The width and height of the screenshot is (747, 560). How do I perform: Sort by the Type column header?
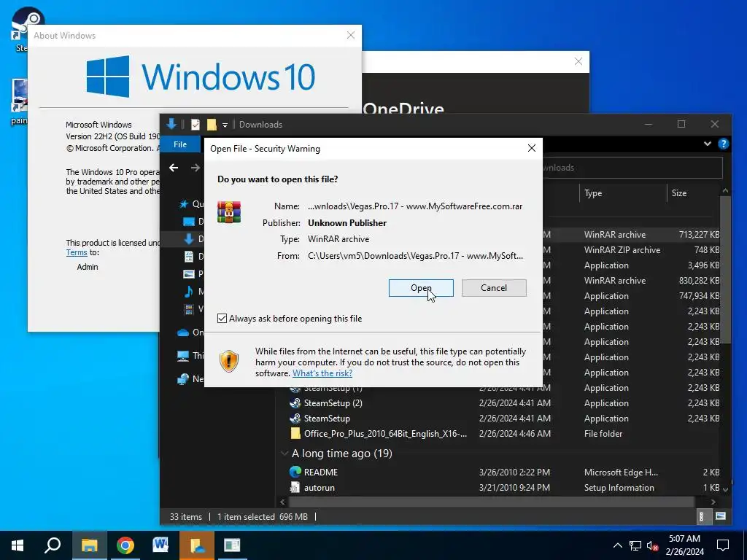click(593, 192)
